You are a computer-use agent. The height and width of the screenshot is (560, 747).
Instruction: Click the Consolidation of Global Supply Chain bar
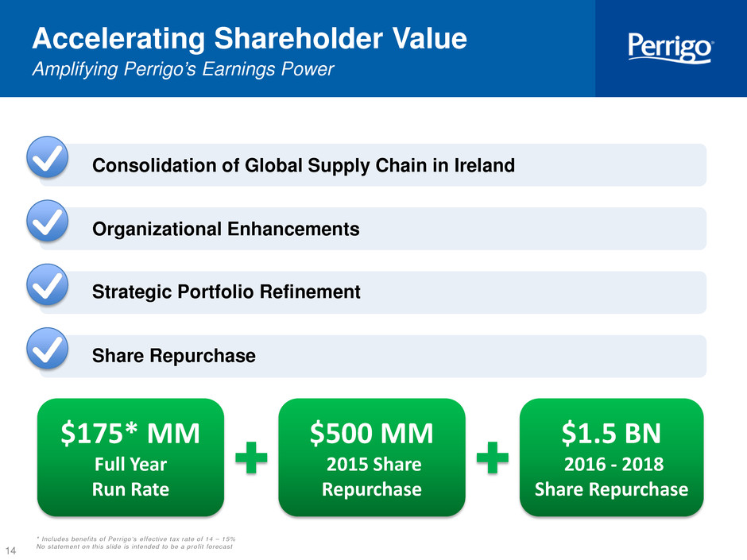[373, 164]
